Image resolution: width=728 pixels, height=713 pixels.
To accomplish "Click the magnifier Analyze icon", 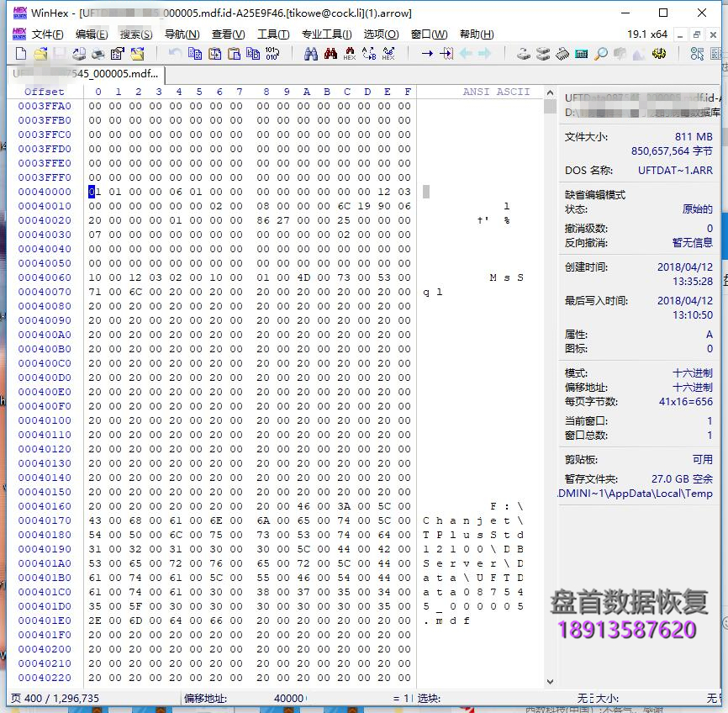I will 600,54.
